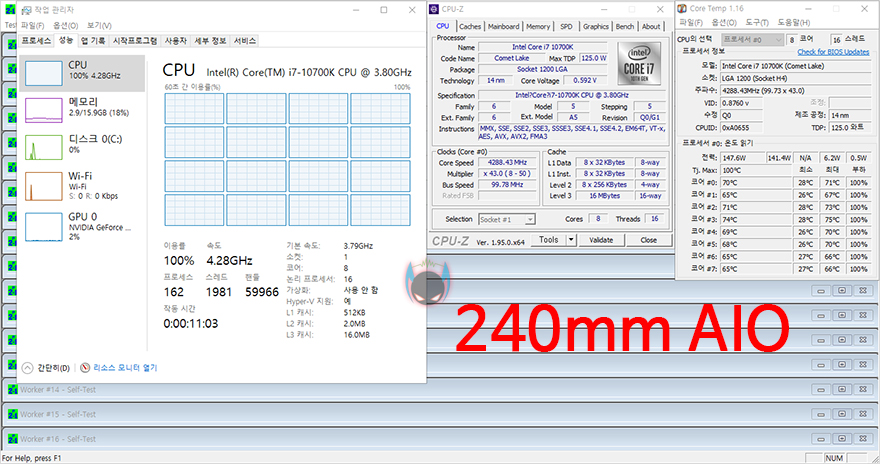Click the VID field 0.8760 v
This screenshot has height=464, width=880.
(x=741, y=103)
